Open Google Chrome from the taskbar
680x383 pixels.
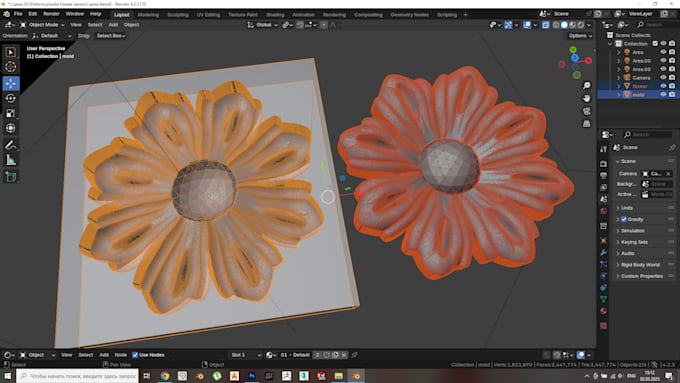point(165,376)
